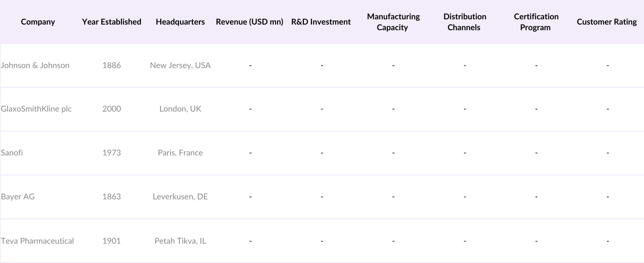Viewport: 644px width, 263px height.
Task: Click the Bayer AG company cell
Action: pos(18,197)
